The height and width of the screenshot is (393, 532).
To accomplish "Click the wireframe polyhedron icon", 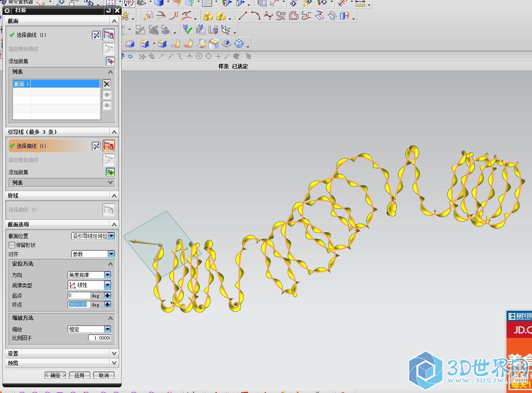I will (x=239, y=44).
